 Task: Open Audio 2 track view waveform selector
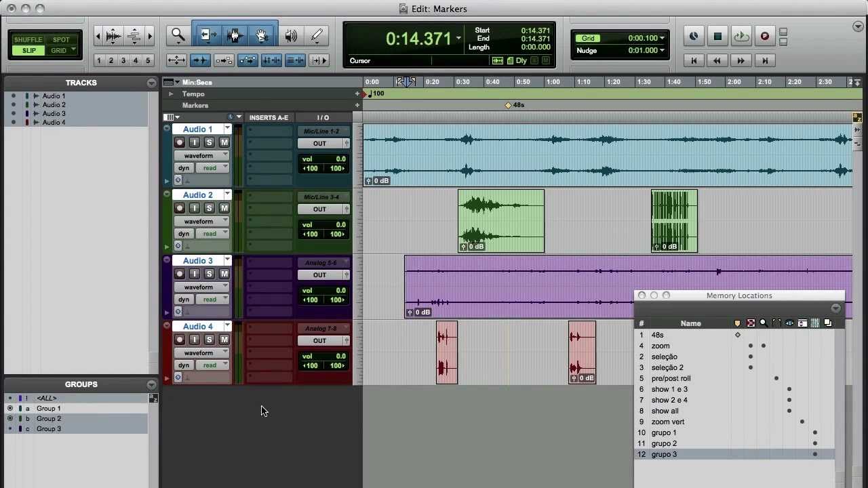(x=202, y=222)
